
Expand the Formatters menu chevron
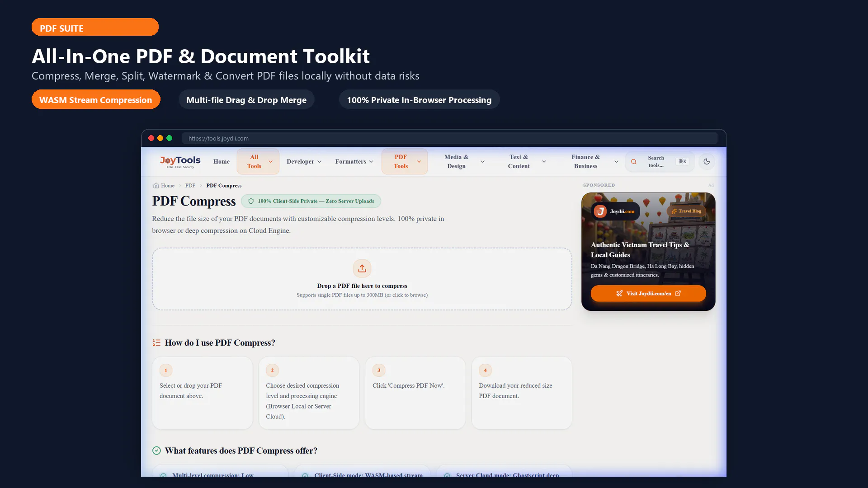371,162
